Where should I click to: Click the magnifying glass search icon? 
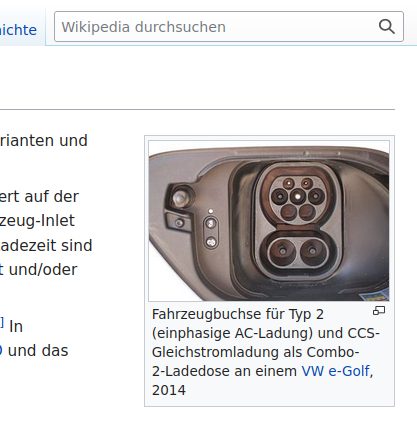tap(387, 27)
